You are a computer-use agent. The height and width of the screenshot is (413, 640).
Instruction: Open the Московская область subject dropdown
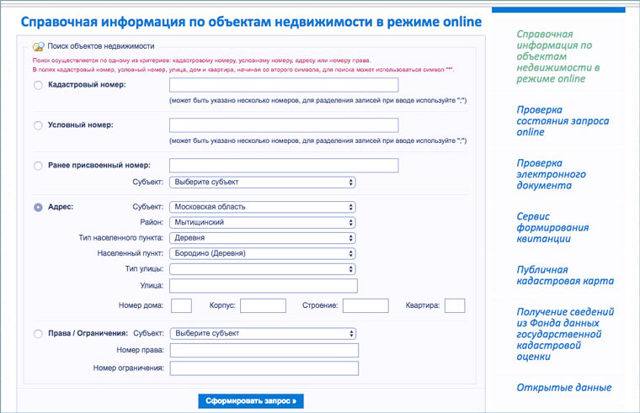click(262, 207)
